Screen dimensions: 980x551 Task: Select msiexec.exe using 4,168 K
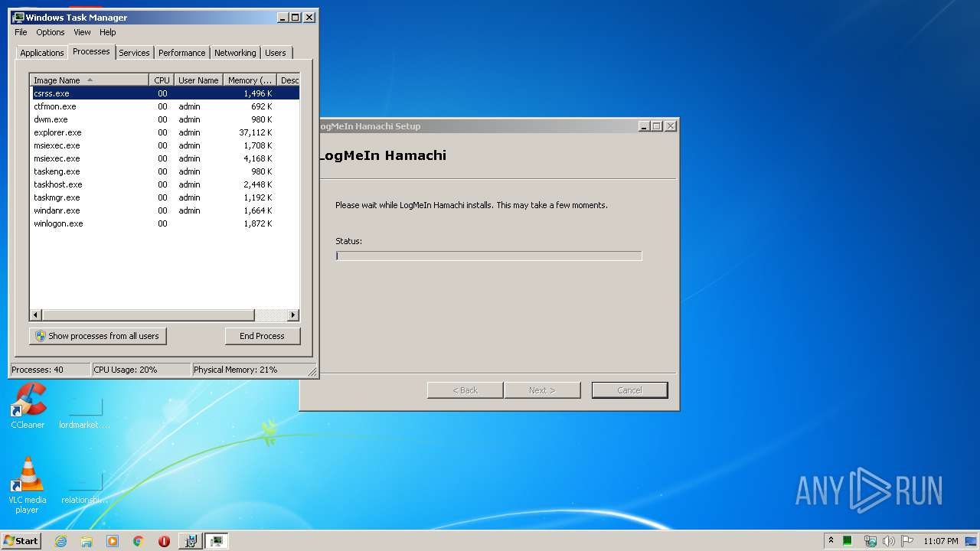[165, 158]
